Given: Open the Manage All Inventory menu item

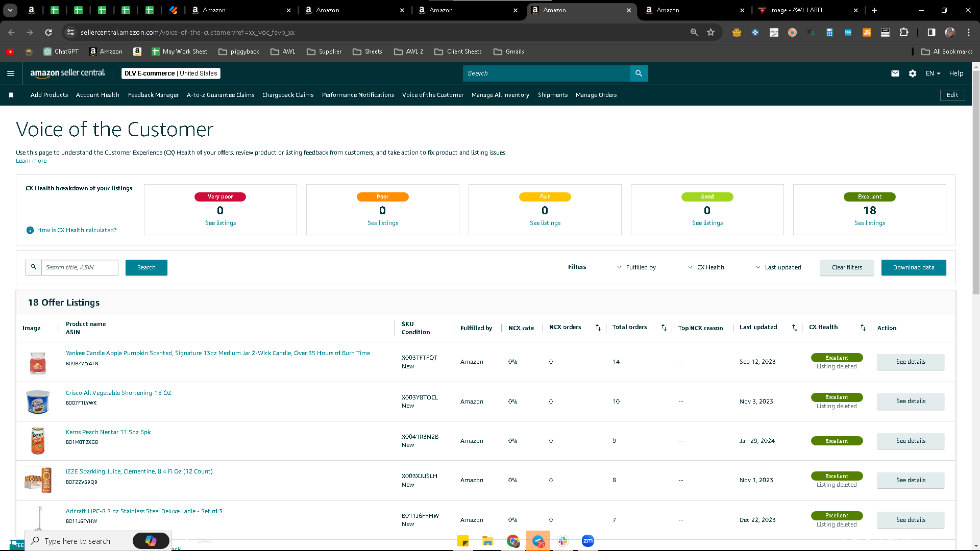Looking at the screenshot, I should [x=500, y=95].
